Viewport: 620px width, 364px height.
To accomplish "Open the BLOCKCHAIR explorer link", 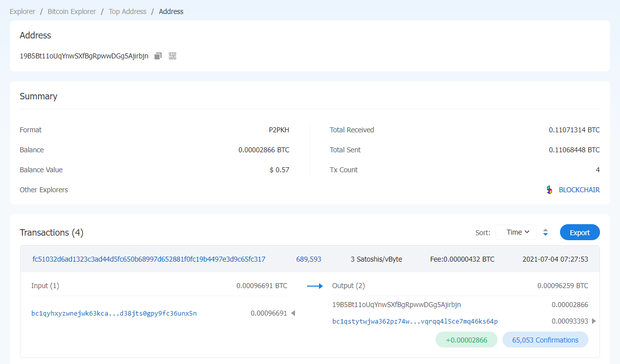I will click(x=579, y=190).
